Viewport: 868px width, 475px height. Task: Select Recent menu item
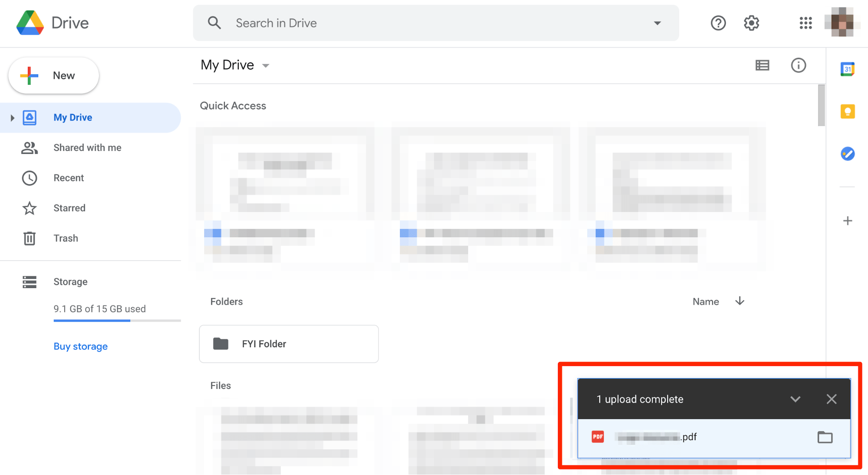point(68,178)
